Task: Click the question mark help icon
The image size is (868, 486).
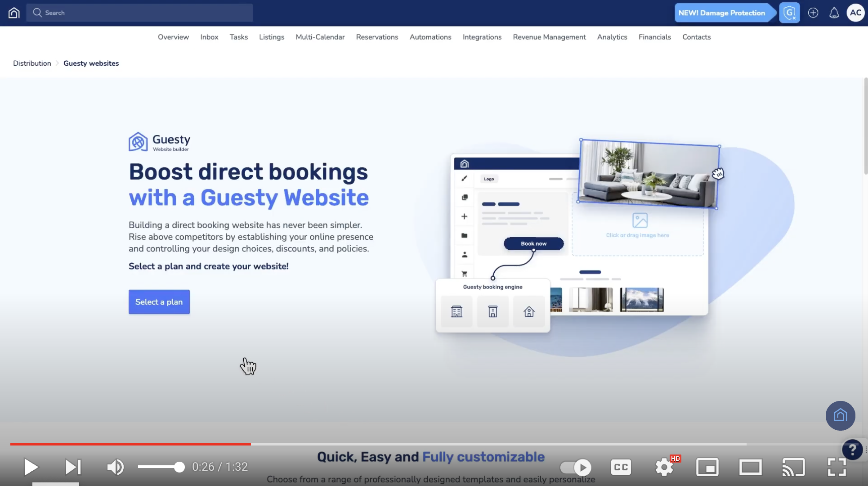Action: tap(852, 450)
